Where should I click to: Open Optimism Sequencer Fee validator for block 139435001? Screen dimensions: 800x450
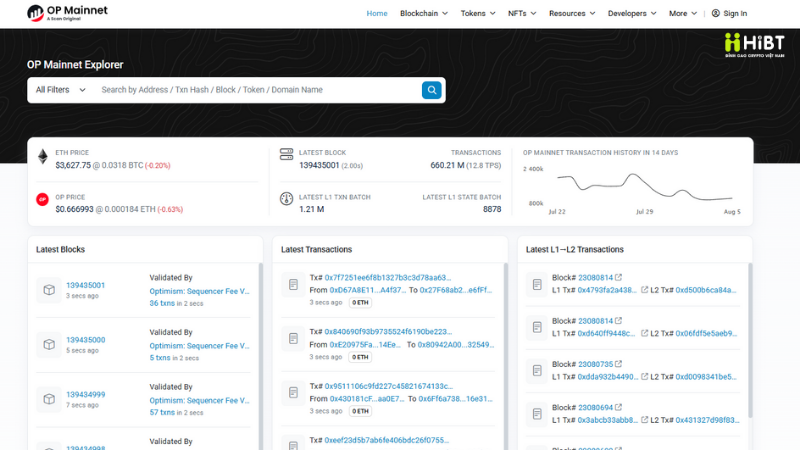[x=199, y=291]
